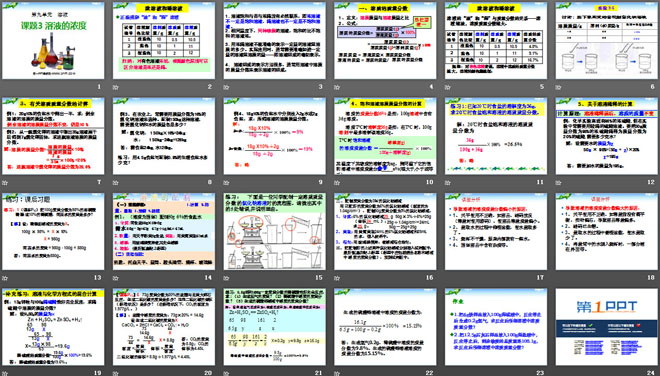Preview animation via star under slide 7
Viewport: 660px width, 376px height.
point(5,183)
